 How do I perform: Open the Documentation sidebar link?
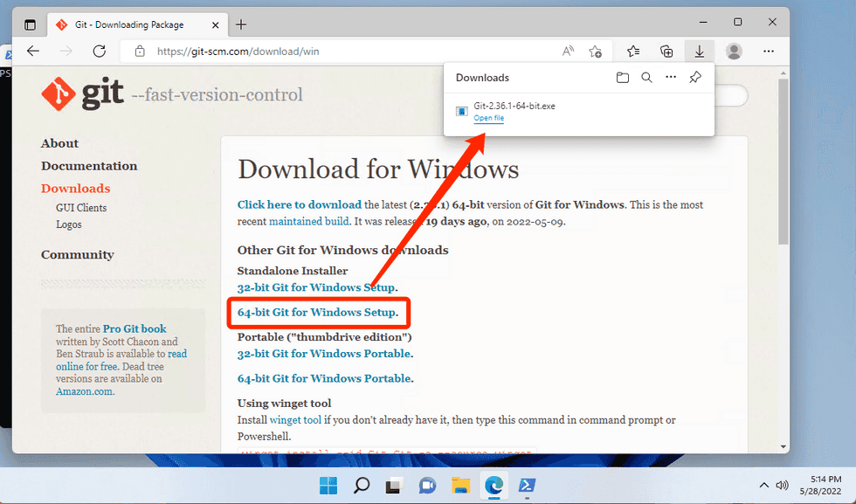tap(89, 166)
